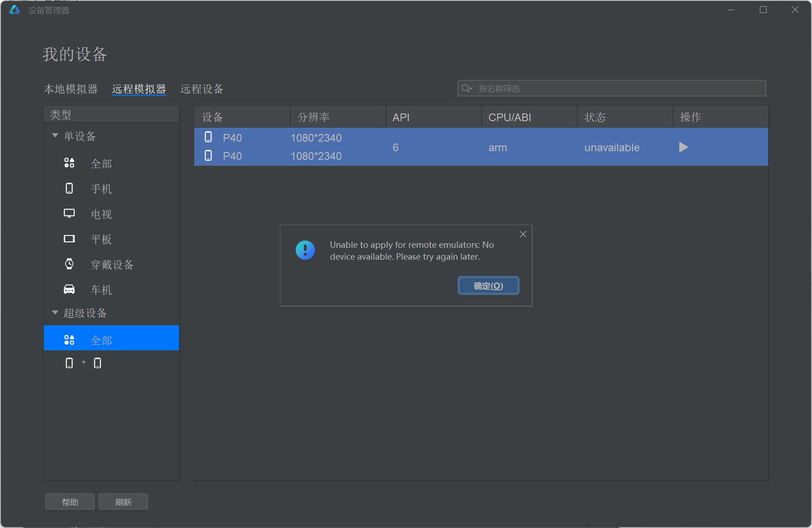Close the error message dialog
This screenshot has width=812, height=528.
(x=523, y=234)
